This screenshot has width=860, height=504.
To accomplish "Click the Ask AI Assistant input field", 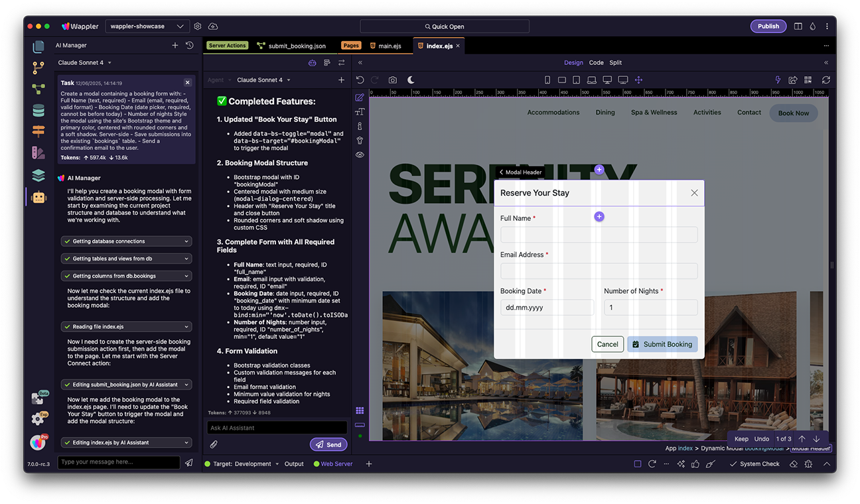I will (x=277, y=427).
